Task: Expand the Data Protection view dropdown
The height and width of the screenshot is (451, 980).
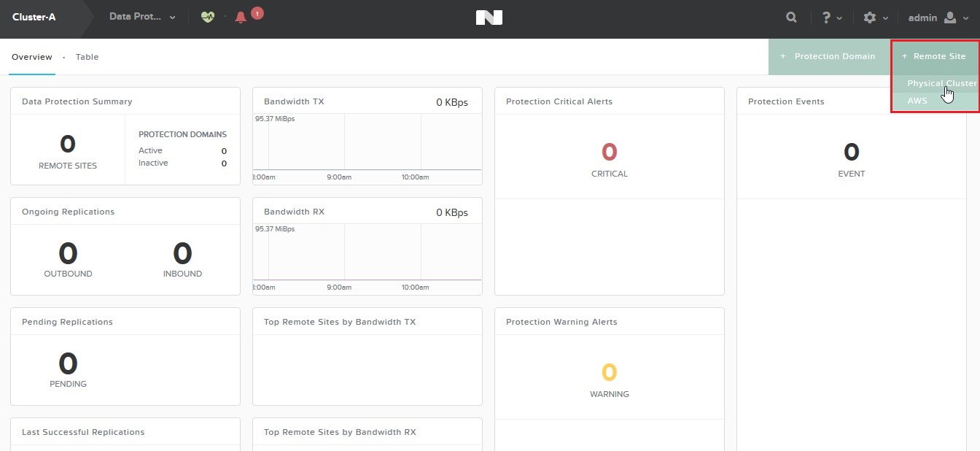Action: click(172, 18)
